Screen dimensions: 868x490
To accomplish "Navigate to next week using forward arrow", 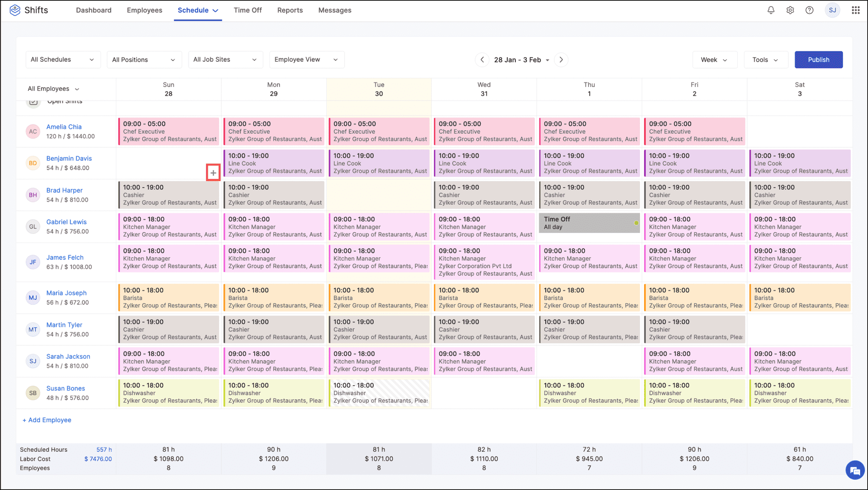I will pyautogui.click(x=562, y=59).
